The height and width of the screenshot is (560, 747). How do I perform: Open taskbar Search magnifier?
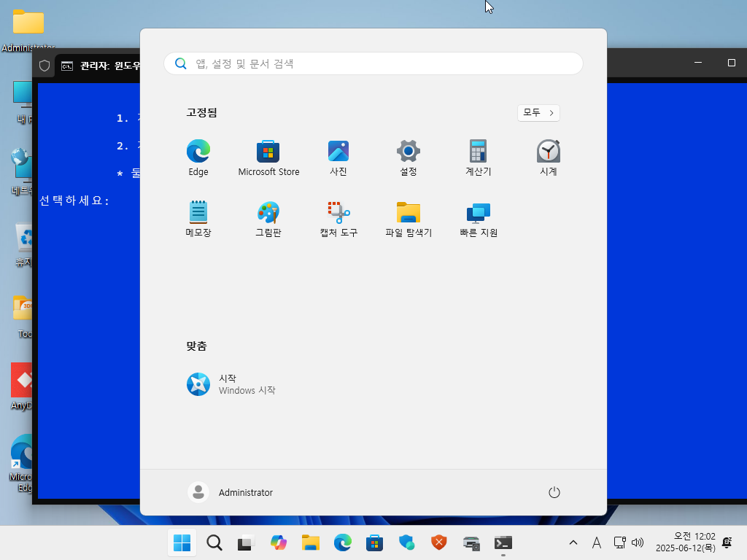click(x=214, y=542)
